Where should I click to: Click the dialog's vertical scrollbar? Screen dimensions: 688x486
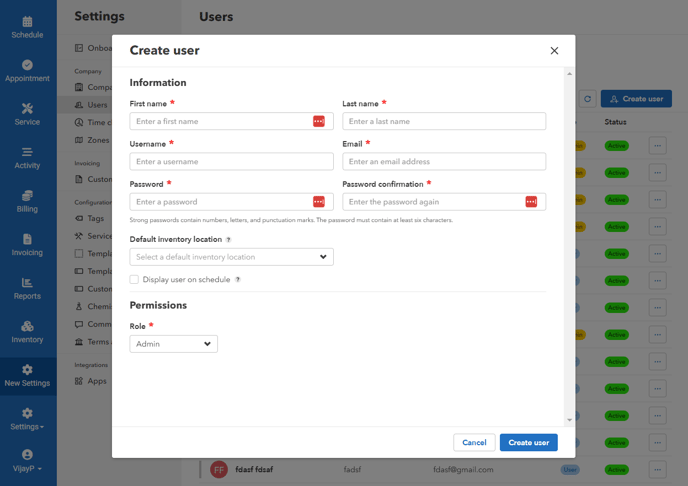pos(570,247)
